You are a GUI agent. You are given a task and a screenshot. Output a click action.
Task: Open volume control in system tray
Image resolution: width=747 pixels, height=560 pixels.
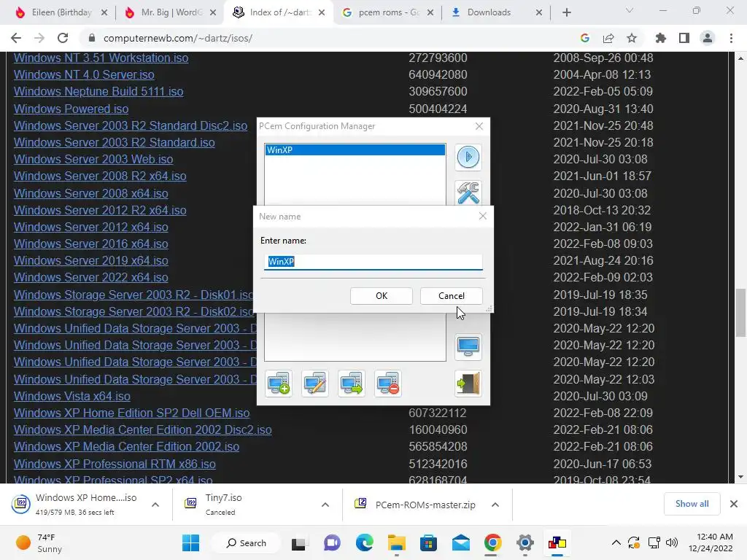[x=672, y=542]
